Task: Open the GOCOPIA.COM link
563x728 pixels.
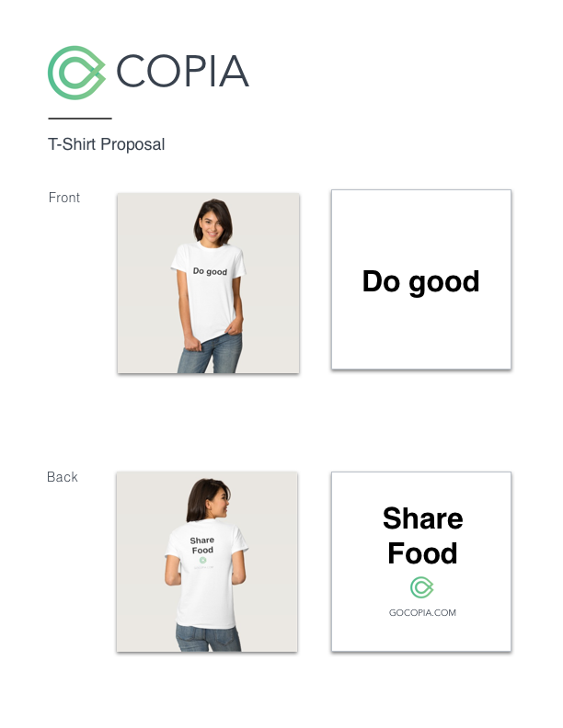Action: (x=422, y=612)
